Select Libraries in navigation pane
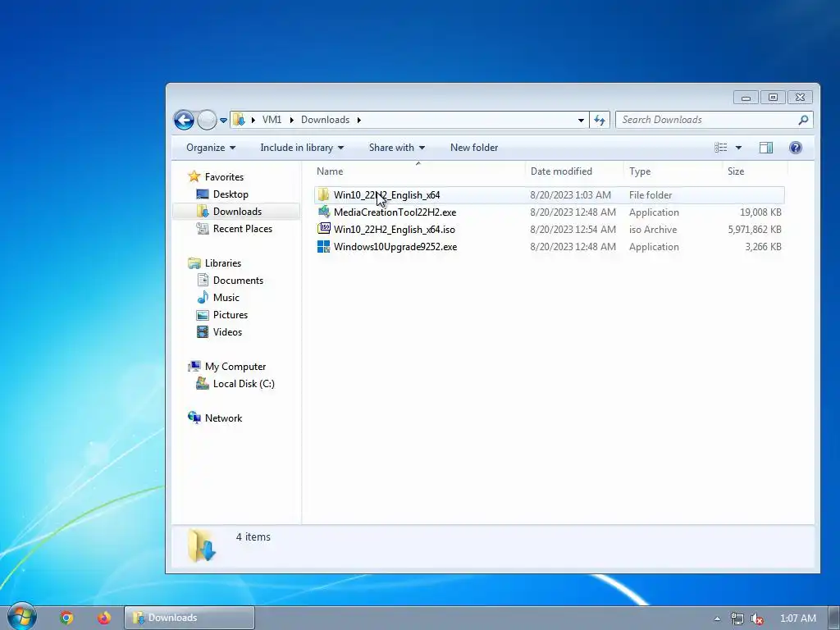This screenshot has height=630, width=840. pos(223,263)
